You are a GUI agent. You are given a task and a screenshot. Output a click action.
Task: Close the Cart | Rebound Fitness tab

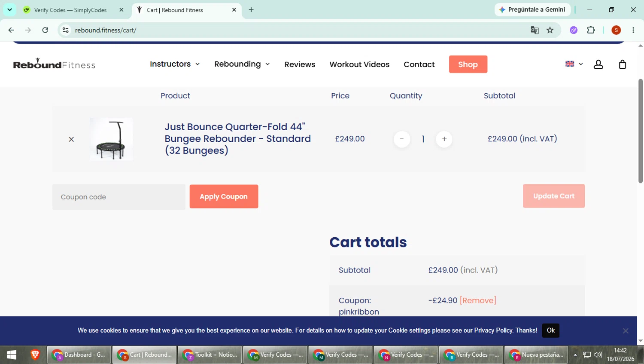(234, 10)
